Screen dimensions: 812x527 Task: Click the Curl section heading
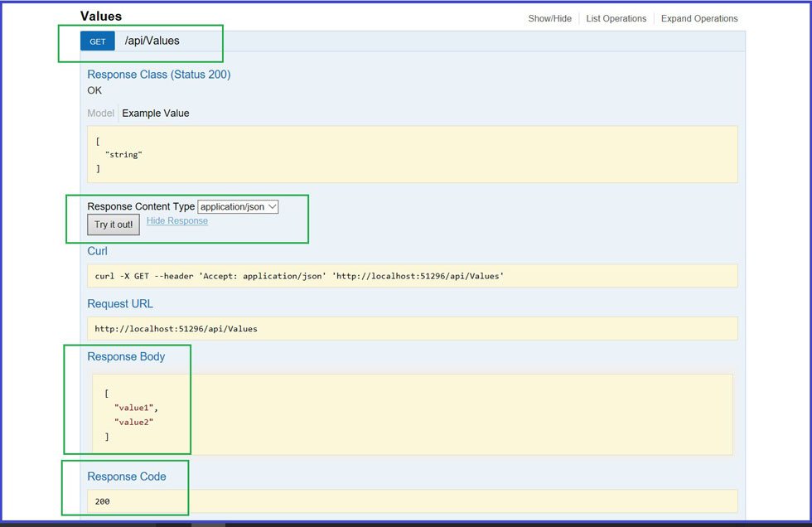(97, 251)
